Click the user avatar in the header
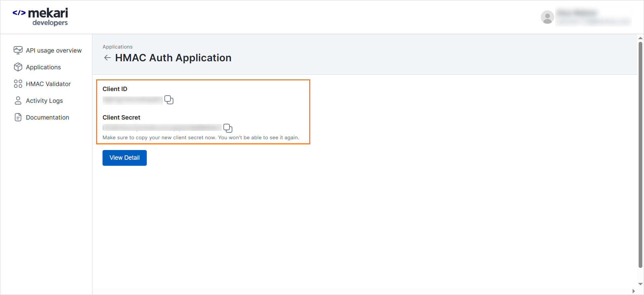This screenshot has width=644, height=295. pos(547,17)
